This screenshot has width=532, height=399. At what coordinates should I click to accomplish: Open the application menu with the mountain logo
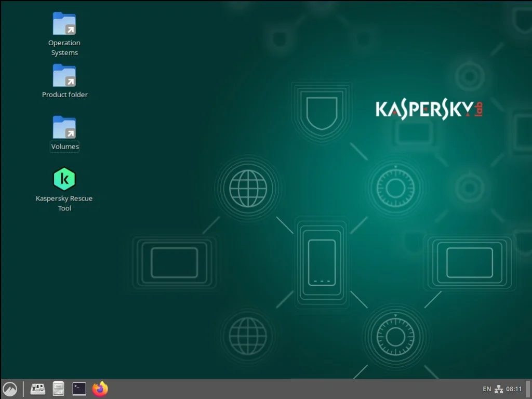click(x=9, y=388)
